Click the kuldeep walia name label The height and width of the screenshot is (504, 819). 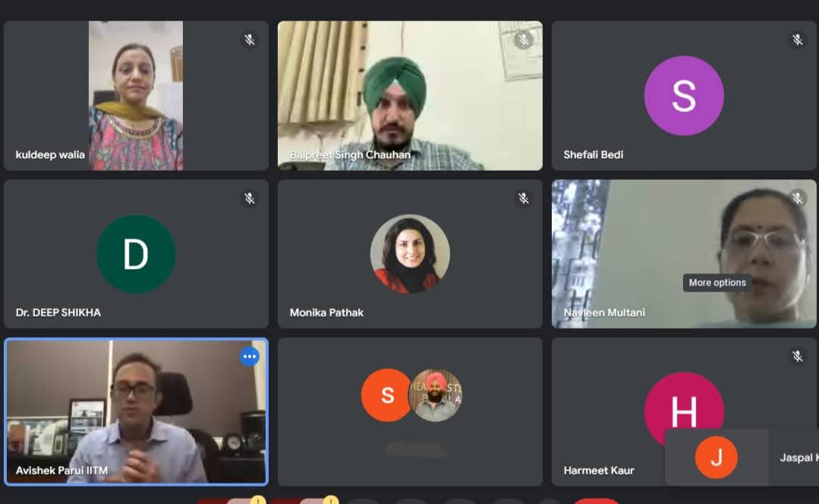[x=50, y=155]
